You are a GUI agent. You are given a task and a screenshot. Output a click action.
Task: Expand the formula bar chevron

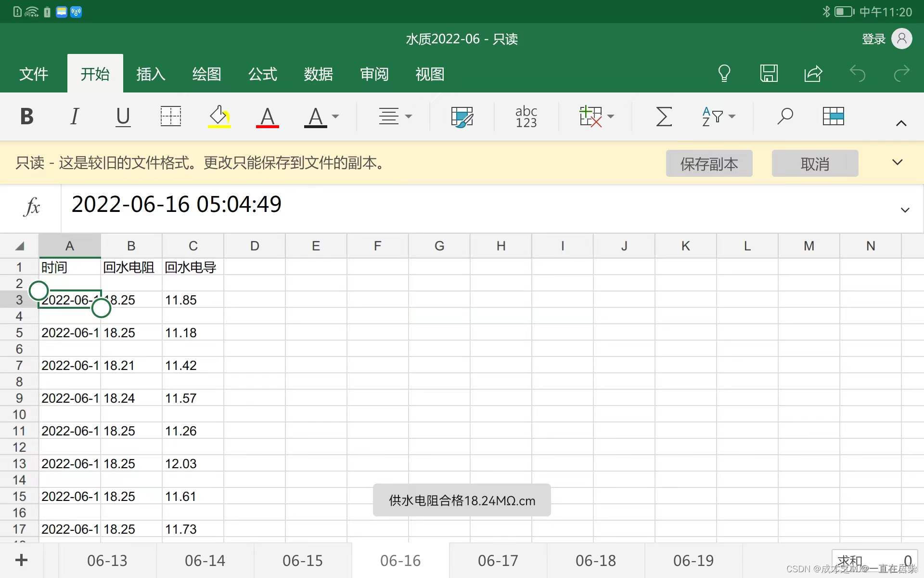[905, 210]
